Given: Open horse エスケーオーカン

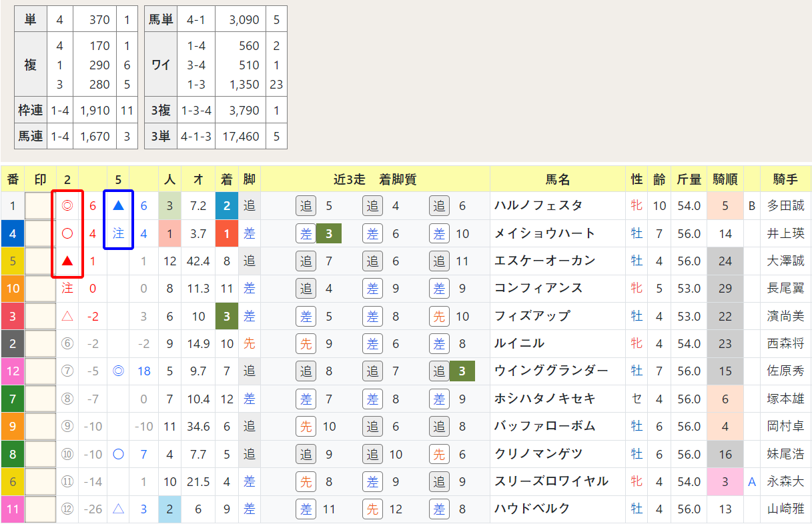Looking at the screenshot, I should (x=545, y=261).
